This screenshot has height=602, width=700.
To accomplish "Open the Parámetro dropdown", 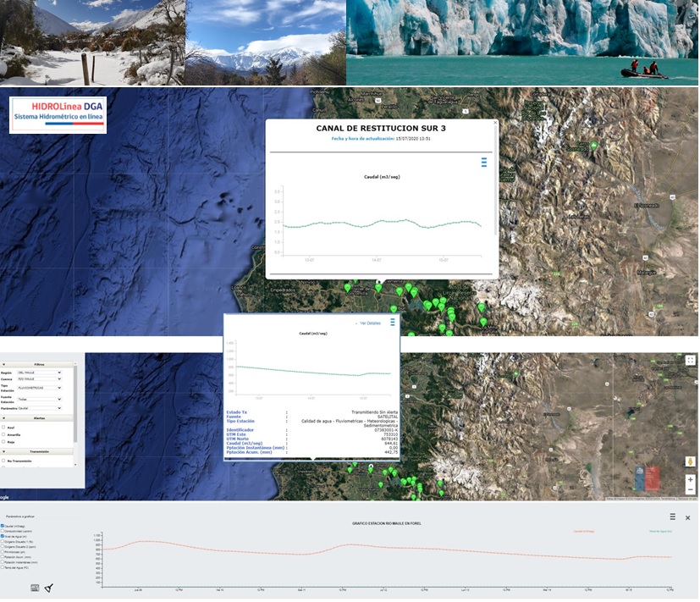I will coord(39,408).
